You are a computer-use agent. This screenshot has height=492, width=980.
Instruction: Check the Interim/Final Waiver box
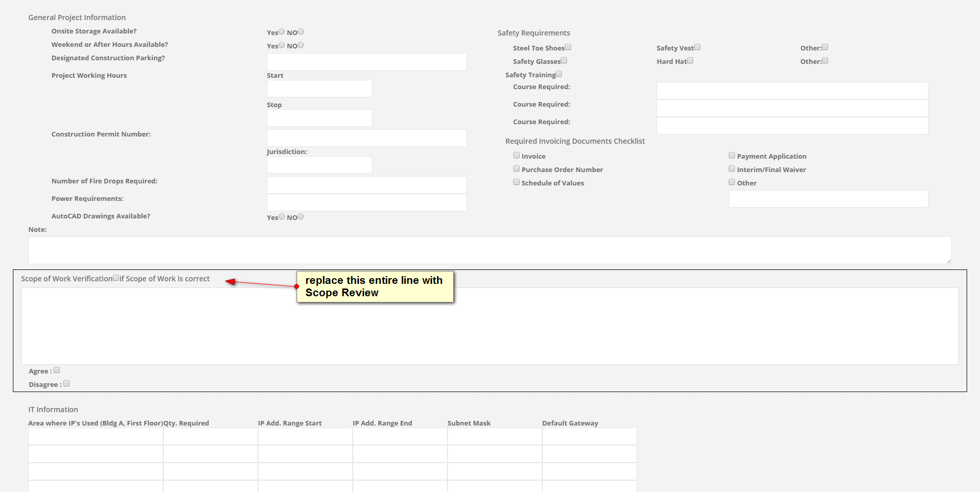tap(732, 168)
